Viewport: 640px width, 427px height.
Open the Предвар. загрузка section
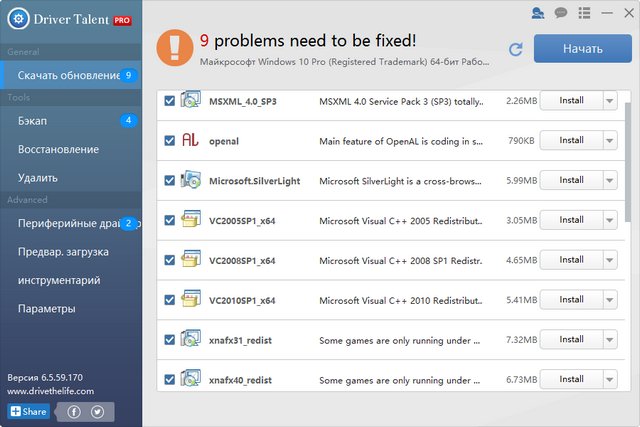pyautogui.click(x=71, y=252)
